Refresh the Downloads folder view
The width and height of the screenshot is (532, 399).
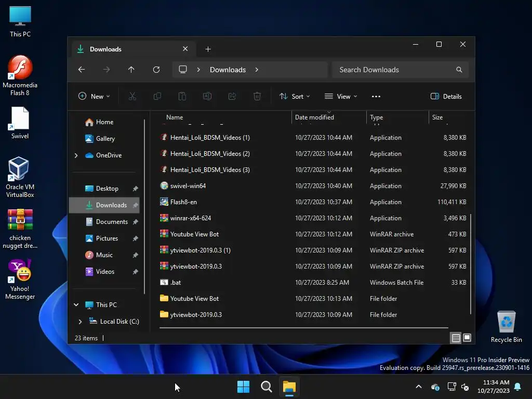click(156, 70)
